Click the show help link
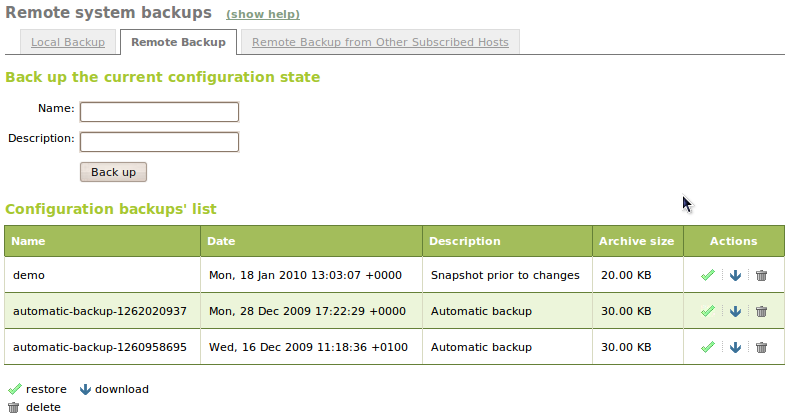This screenshot has width=797, height=420. click(263, 14)
